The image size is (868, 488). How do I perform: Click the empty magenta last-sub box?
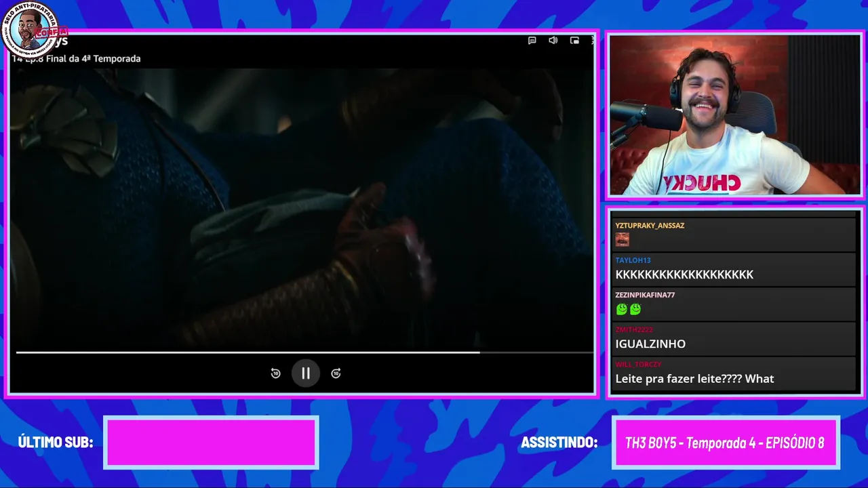point(211,443)
